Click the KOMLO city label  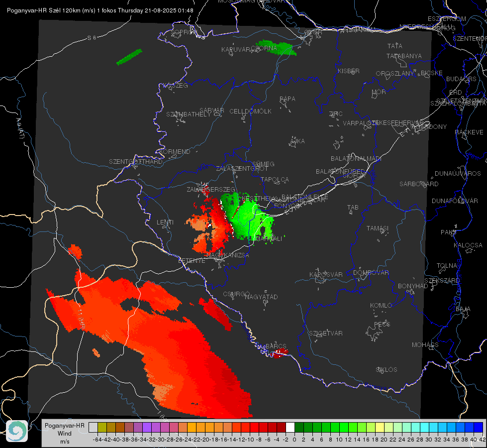[x=381, y=306]
